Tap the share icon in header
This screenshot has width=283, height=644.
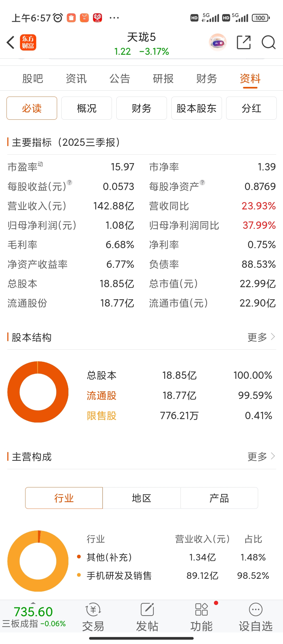(x=244, y=42)
